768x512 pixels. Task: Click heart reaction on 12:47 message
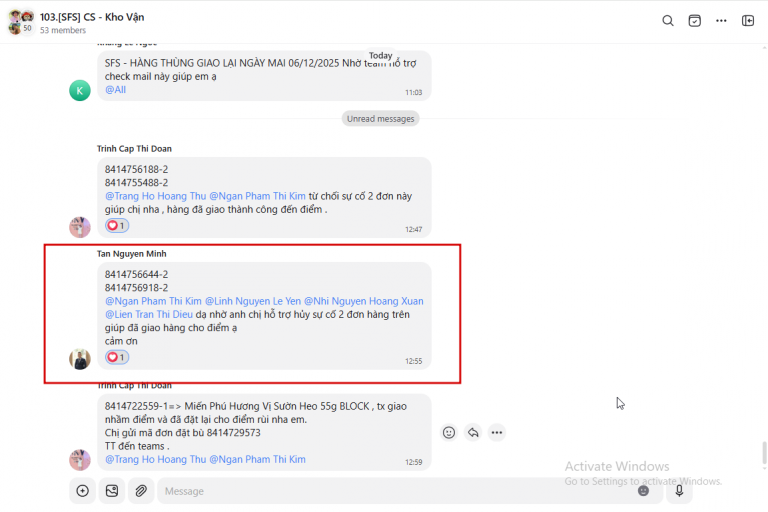click(117, 225)
